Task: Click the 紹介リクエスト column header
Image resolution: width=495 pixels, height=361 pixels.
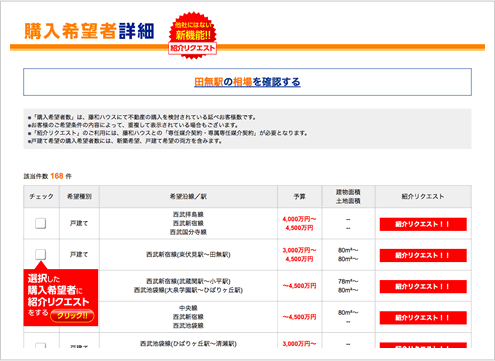Action: click(x=423, y=197)
